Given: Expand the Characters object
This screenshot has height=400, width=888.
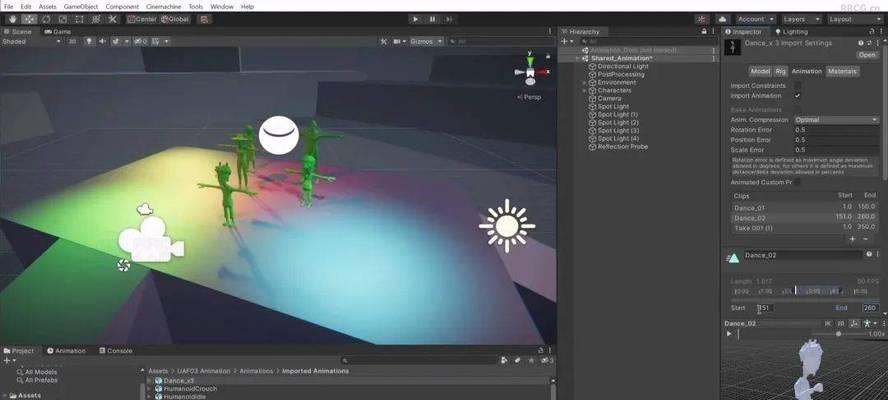Looking at the screenshot, I should (x=584, y=91).
